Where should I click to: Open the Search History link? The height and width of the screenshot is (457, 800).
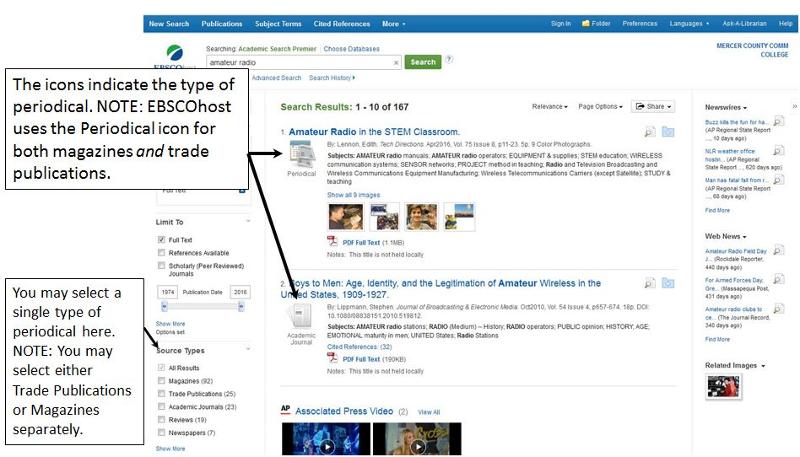click(332, 78)
